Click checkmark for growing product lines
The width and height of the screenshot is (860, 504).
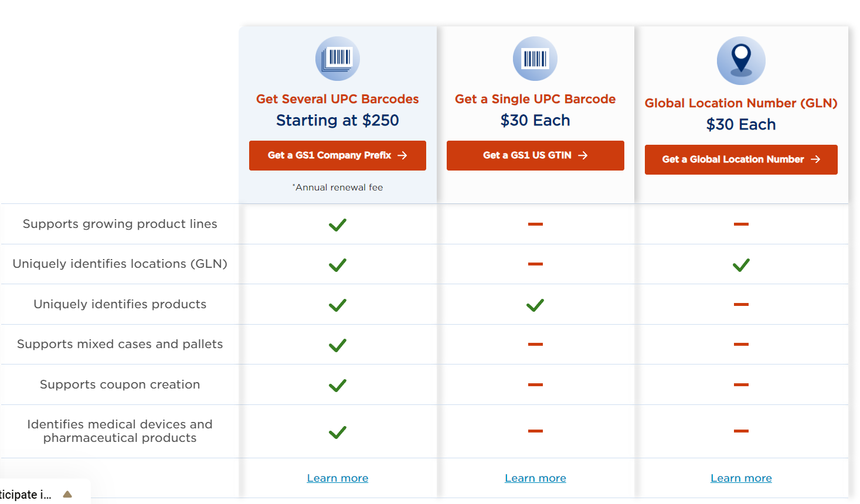pyautogui.click(x=338, y=224)
